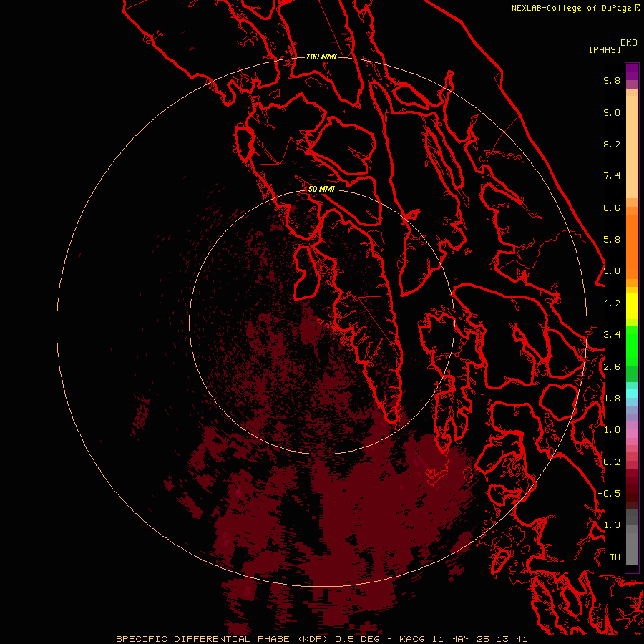
Task: Click the 5.0 legend value
Action: click(x=612, y=271)
